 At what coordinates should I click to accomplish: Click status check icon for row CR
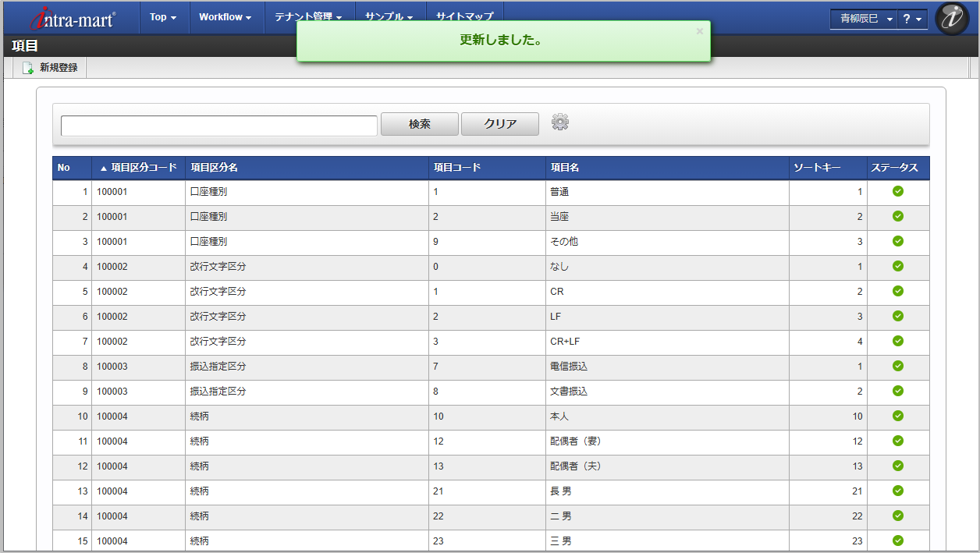tap(898, 291)
